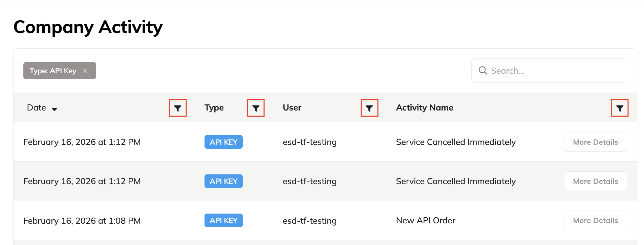Open More Details for New API Order
644x245 pixels.
coord(595,220)
